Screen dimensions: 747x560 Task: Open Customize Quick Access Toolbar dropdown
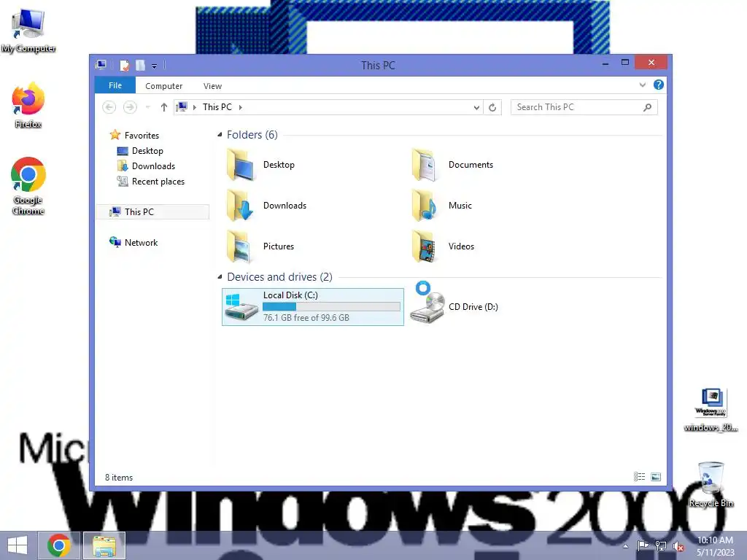click(154, 66)
